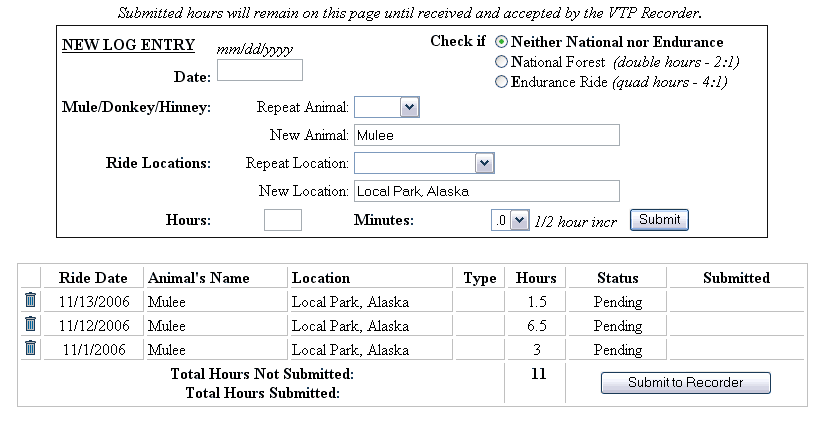Open the Minutes half-hour increment dropdown
The image size is (818, 424).
click(x=508, y=220)
